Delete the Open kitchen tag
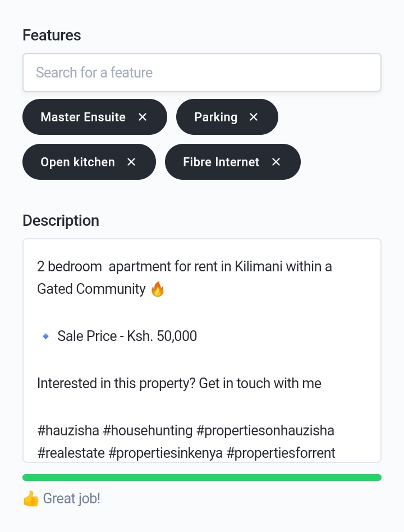404x532 pixels. [x=131, y=162]
